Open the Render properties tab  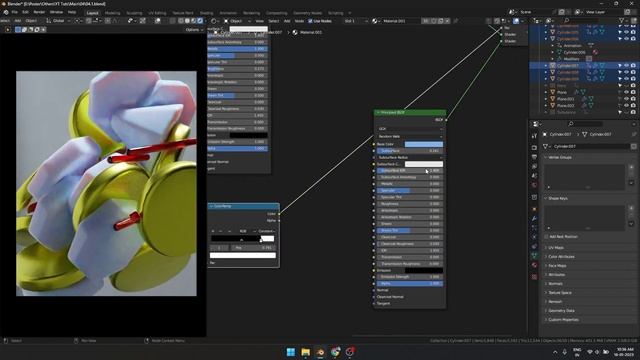(x=534, y=147)
